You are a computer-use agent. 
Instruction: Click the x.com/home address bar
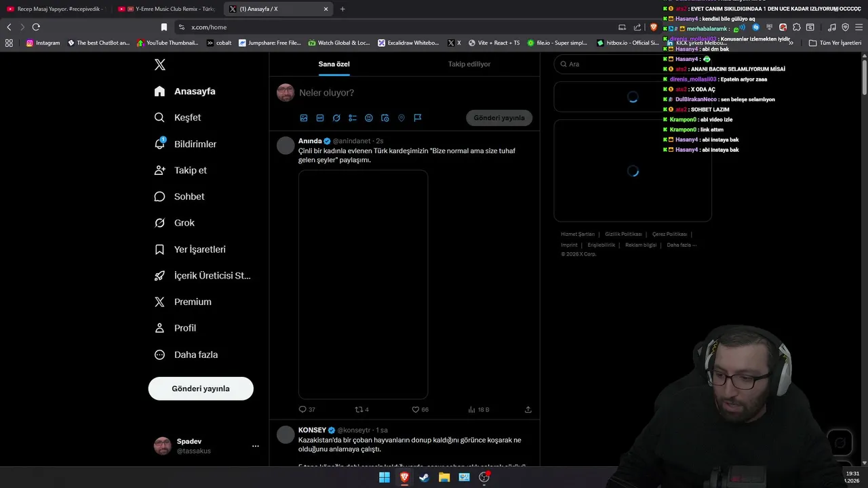tap(393, 27)
